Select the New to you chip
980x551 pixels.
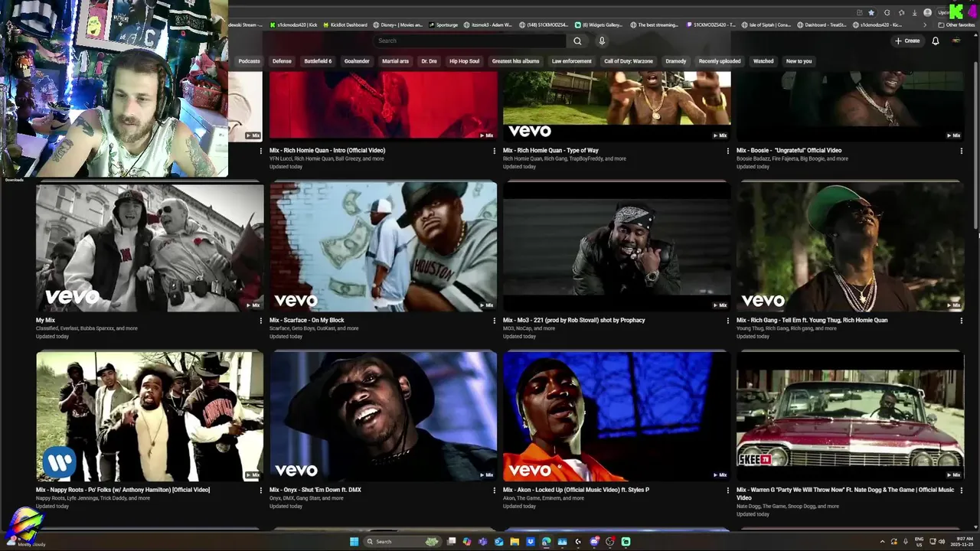(x=799, y=61)
